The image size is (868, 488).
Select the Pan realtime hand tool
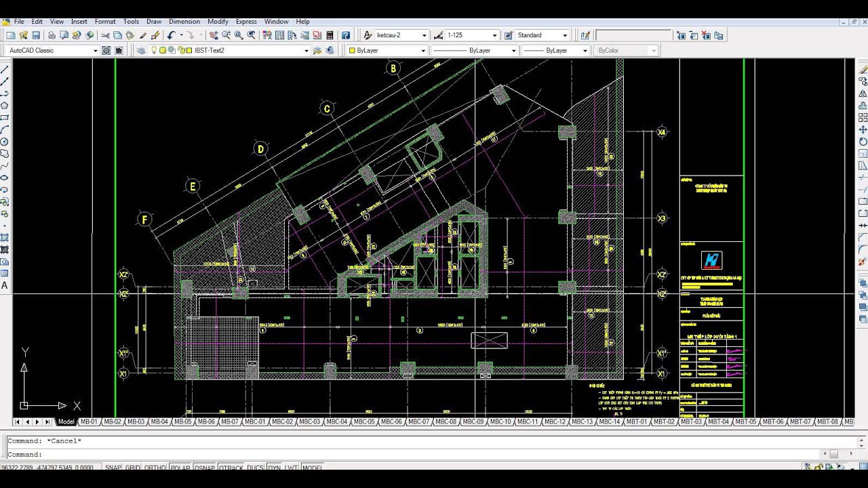pyautogui.click(x=214, y=35)
